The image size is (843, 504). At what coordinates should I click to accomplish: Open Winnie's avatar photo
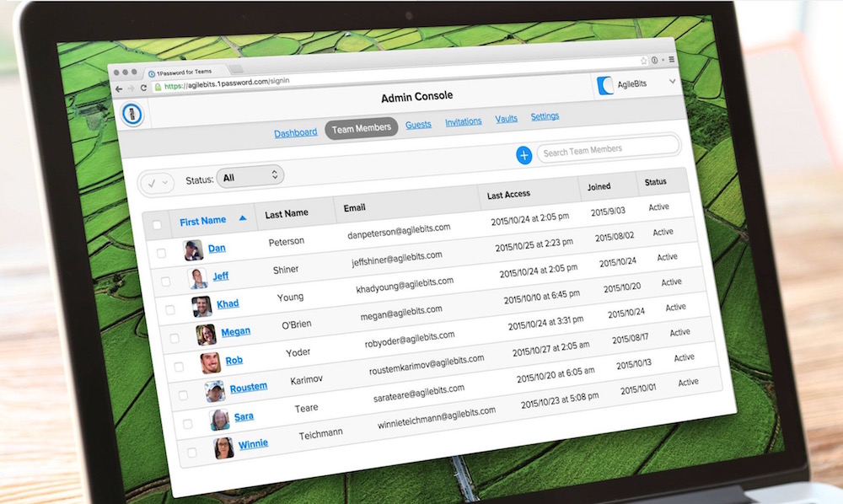coord(223,448)
